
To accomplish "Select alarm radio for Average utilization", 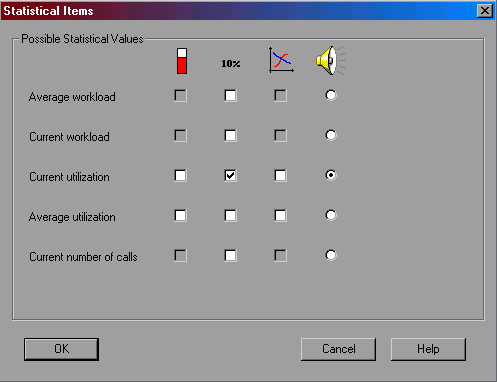I will [331, 215].
